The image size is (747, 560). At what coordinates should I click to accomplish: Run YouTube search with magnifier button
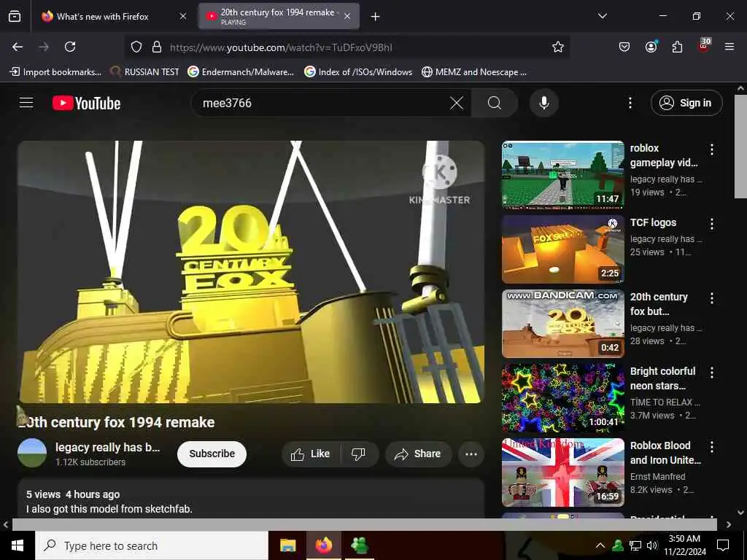(495, 103)
